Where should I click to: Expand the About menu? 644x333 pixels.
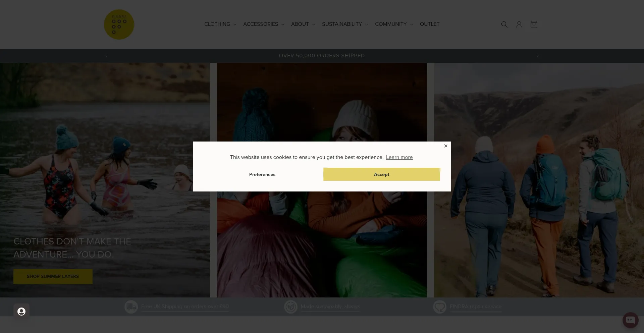coord(303,24)
